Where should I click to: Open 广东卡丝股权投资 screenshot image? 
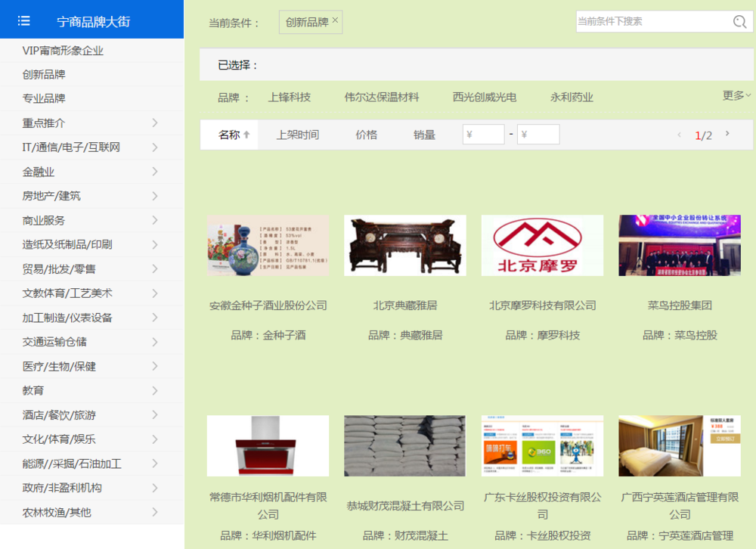[542, 445]
